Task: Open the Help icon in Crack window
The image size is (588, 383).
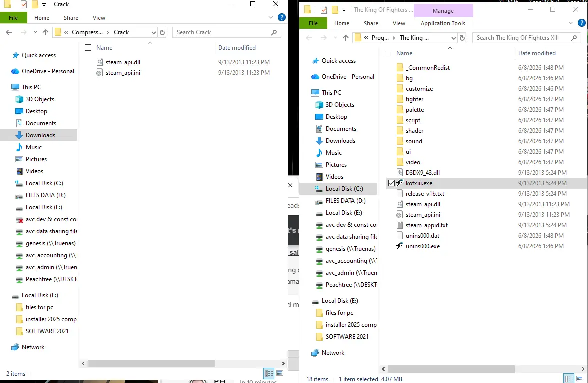Action: [x=282, y=17]
